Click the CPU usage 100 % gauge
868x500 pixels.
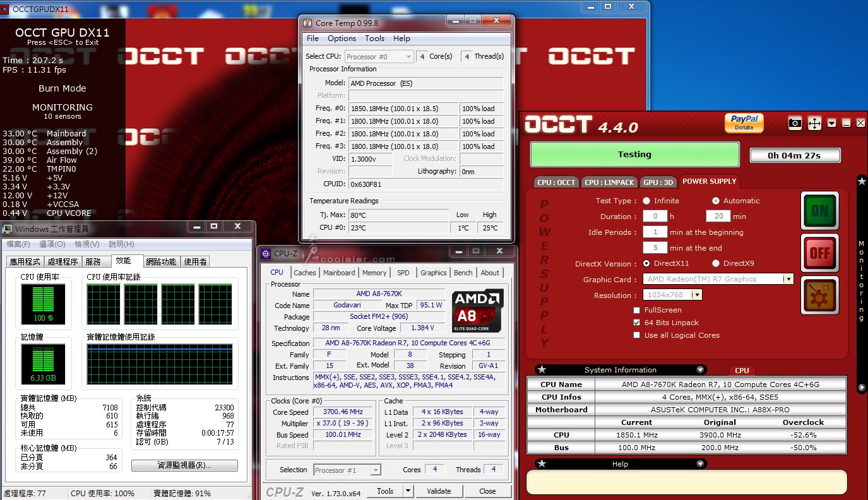44,304
